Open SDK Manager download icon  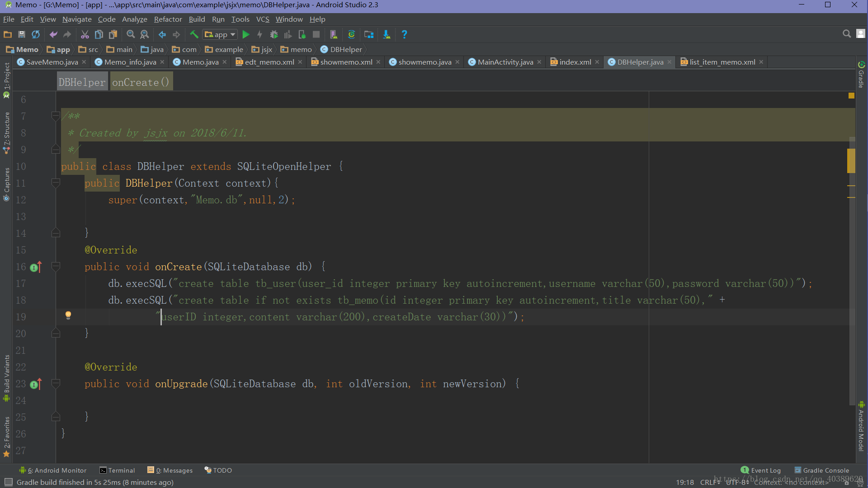click(x=387, y=34)
